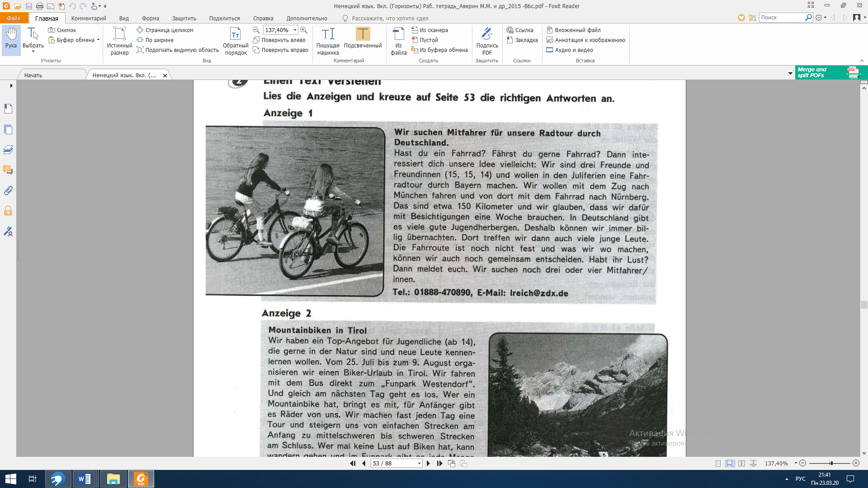Jump to the first page

(x=353, y=464)
